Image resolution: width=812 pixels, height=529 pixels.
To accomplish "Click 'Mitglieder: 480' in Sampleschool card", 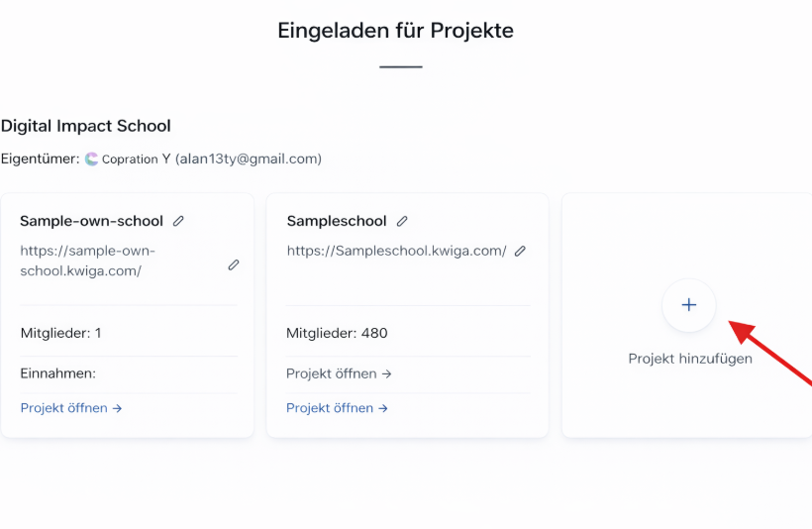I will 337,333.
